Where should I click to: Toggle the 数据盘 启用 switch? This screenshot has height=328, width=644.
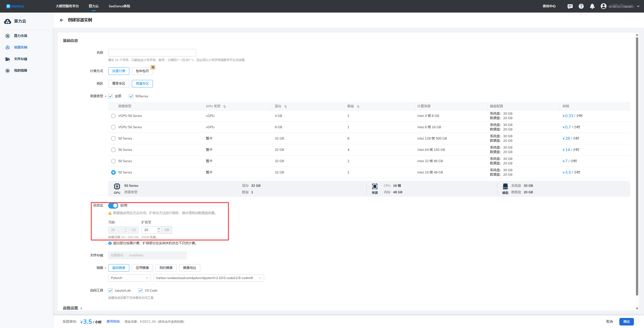113,206
